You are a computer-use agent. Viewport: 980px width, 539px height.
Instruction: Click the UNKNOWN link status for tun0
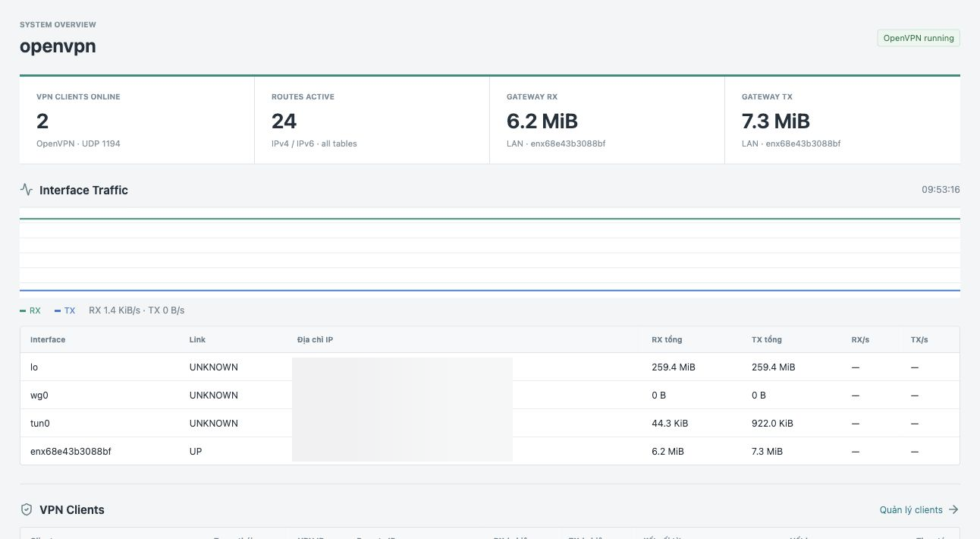click(x=214, y=424)
